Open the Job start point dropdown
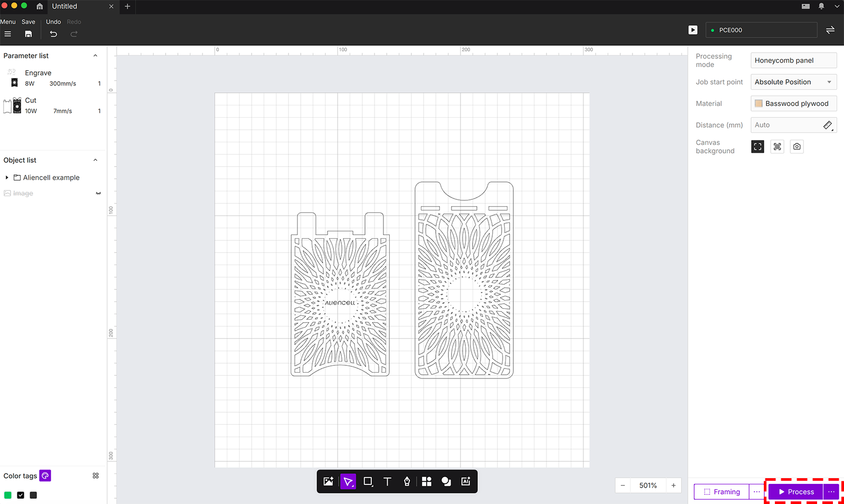The height and width of the screenshot is (504, 844). point(793,82)
